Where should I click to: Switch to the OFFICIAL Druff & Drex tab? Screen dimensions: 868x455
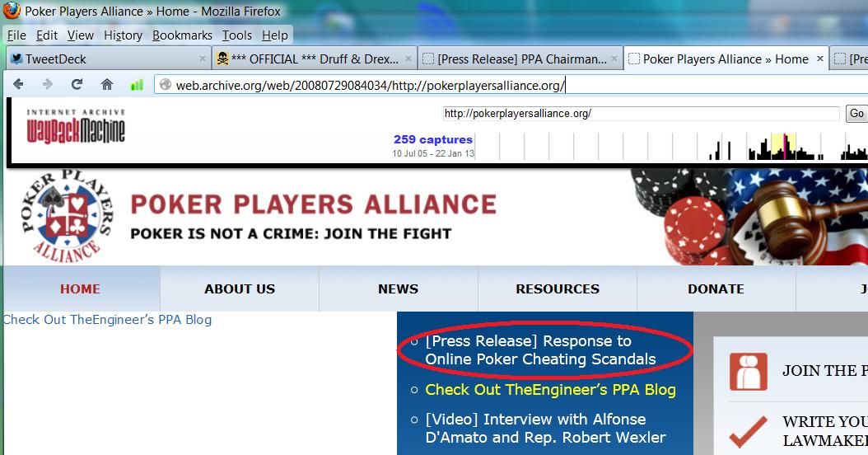(x=315, y=59)
